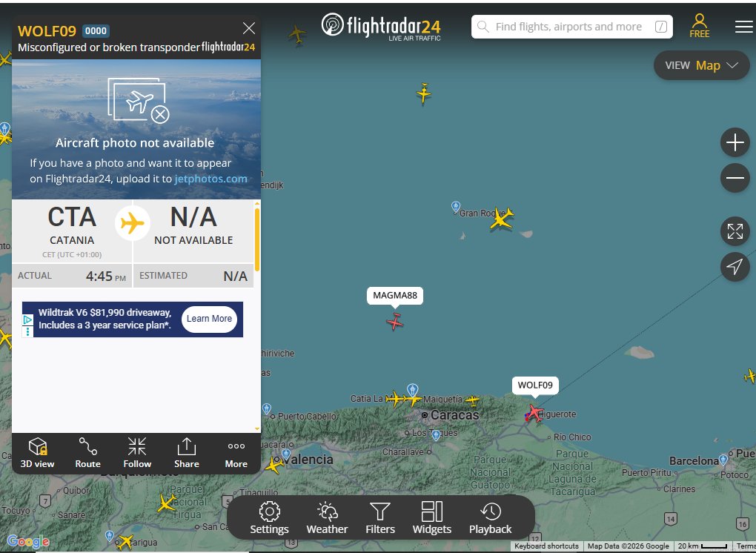Click the Maiquetia airport pin
Viewport: 756px width, 553px height.
pyautogui.click(x=412, y=390)
